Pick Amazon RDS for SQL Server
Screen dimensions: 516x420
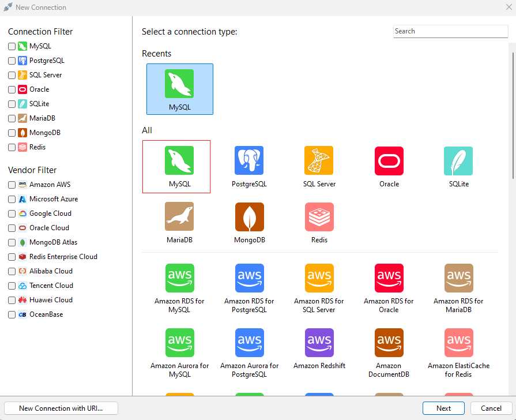click(319, 288)
